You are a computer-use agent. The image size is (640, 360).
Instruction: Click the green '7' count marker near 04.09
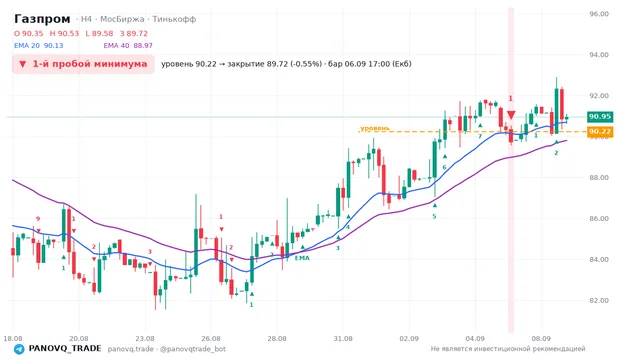pos(480,136)
